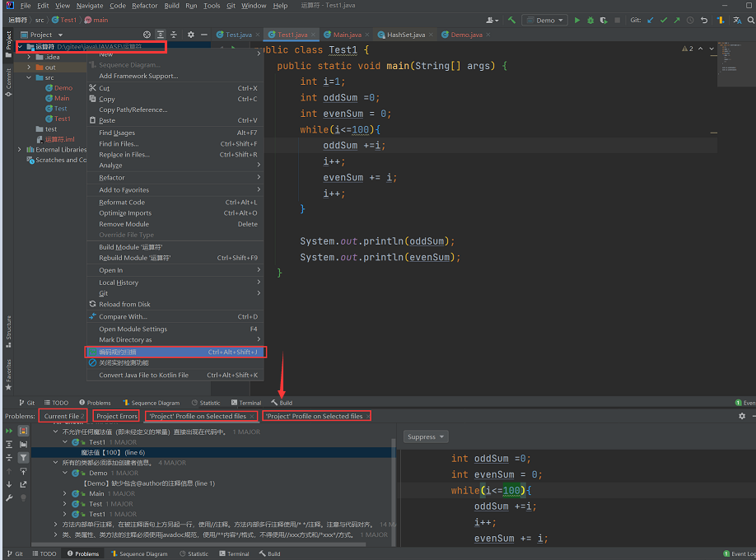Click the Sequence Diagram icon in main toolbar

[x=721, y=21]
